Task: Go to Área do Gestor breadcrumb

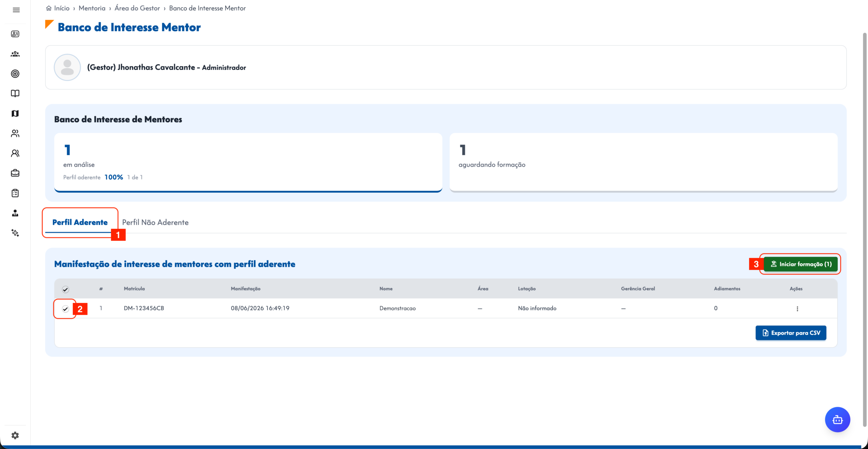Action: coord(137,8)
